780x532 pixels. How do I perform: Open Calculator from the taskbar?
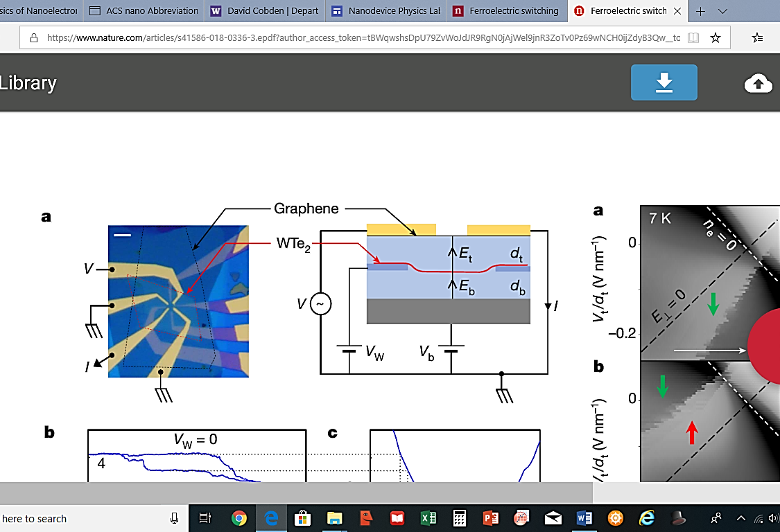click(x=459, y=518)
